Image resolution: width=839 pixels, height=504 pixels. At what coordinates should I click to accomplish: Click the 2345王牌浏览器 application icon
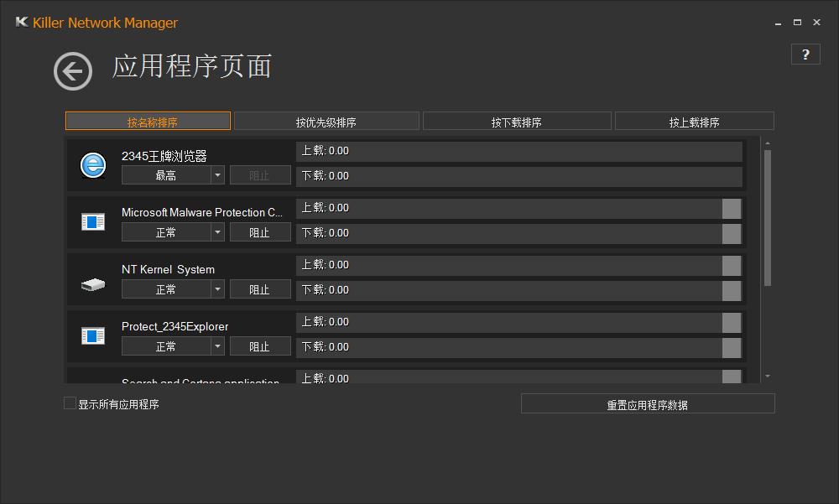click(x=92, y=164)
